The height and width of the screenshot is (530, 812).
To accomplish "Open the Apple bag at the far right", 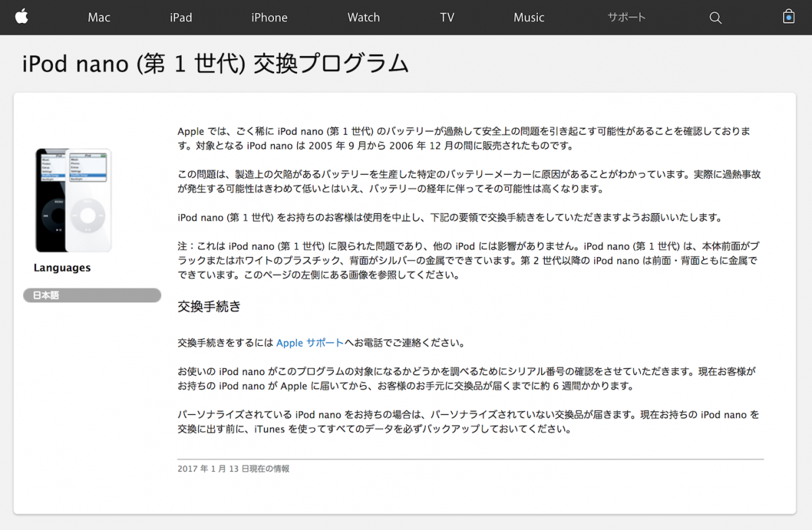I will click(x=788, y=17).
